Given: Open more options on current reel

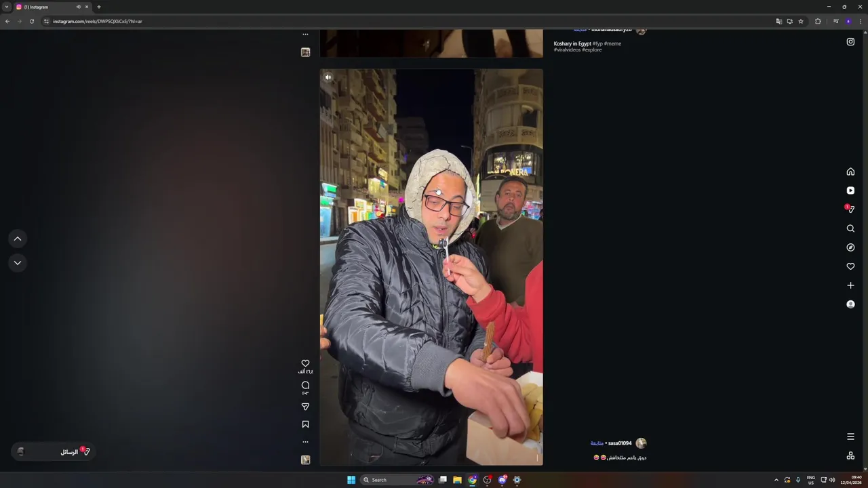Looking at the screenshot, I should tap(305, 442).
